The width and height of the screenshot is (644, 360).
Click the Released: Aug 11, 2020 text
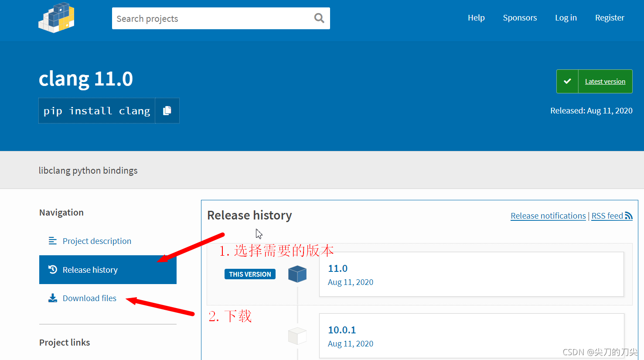[591, 110]
